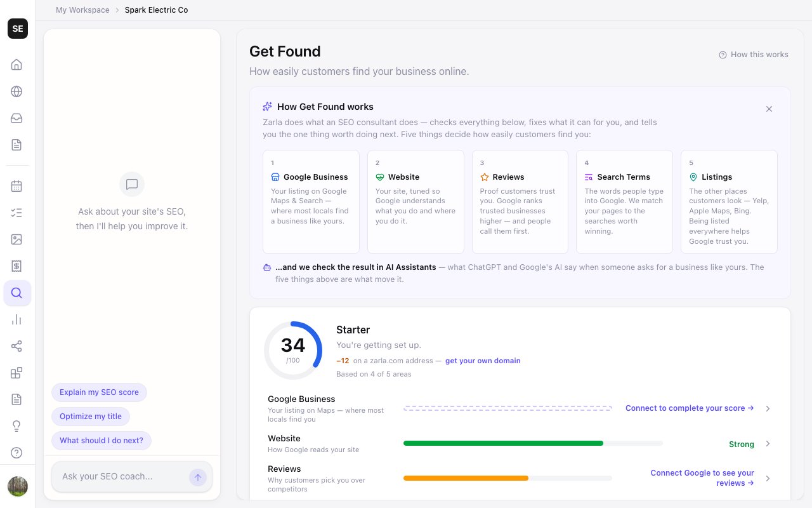Open the Website explainer card
This screenshot has width=812, height=508.
click(416, 202)
